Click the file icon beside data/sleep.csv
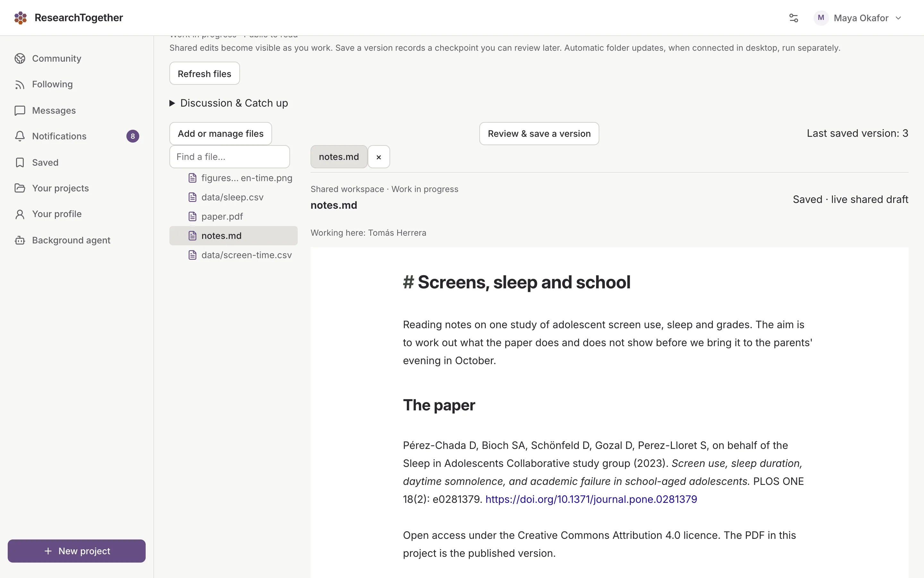 click(x=193, y=197)
